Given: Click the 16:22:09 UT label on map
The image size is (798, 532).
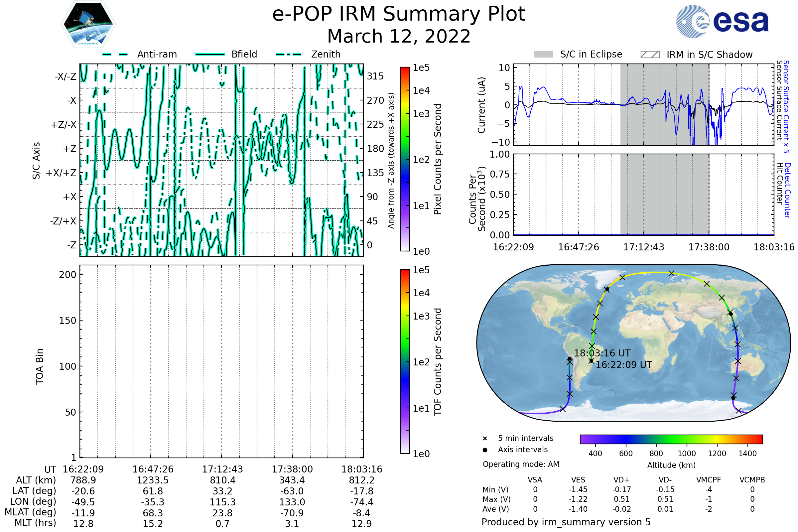Looking at the screenshot, I should pyautogui.click(x=624, y=365).
